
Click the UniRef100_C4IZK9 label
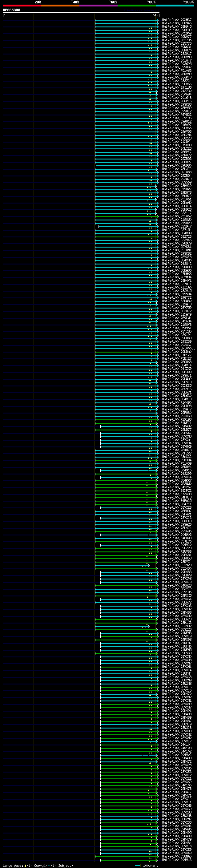177,369
